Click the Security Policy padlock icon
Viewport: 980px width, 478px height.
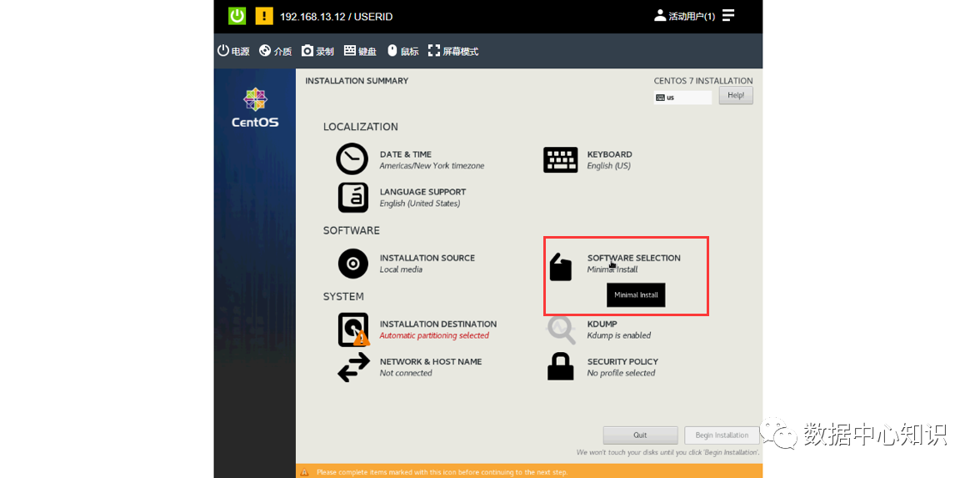[x=561, y=367]
